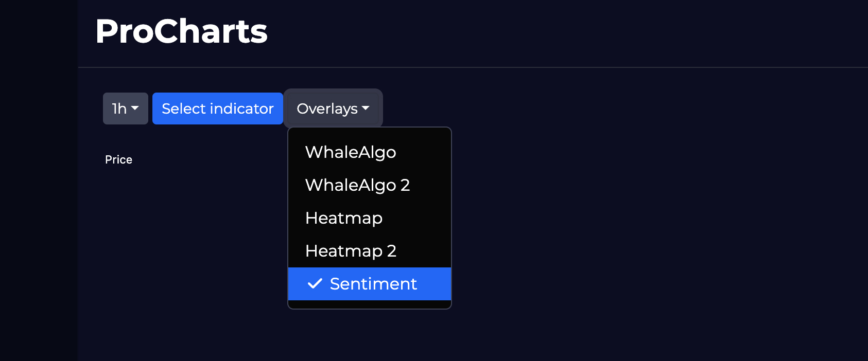Click the 1h text on timeframe button

[119, 109]
